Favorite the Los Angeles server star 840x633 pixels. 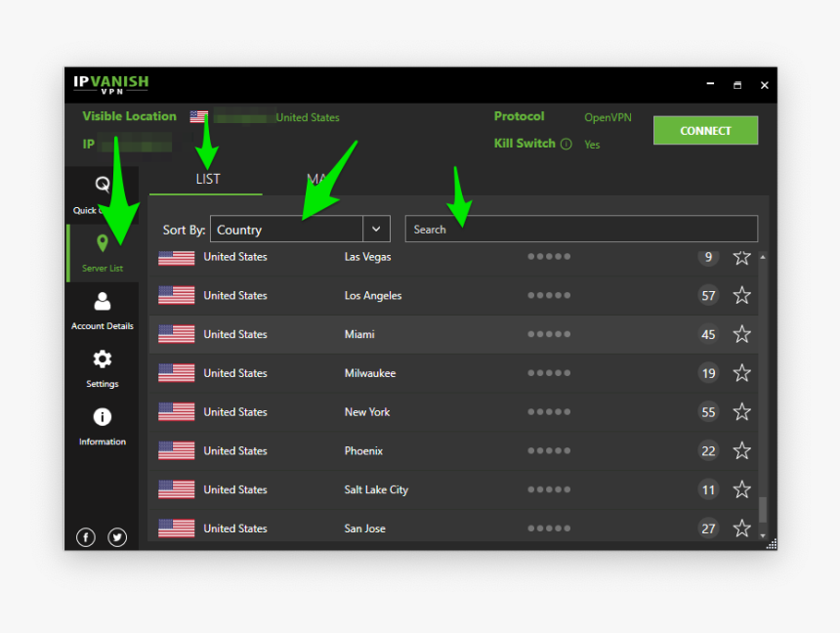coord(742,295)
